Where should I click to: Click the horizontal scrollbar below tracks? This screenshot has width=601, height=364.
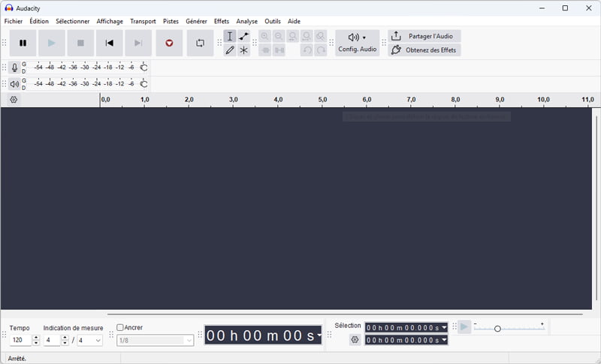click(x=345, y=314)
